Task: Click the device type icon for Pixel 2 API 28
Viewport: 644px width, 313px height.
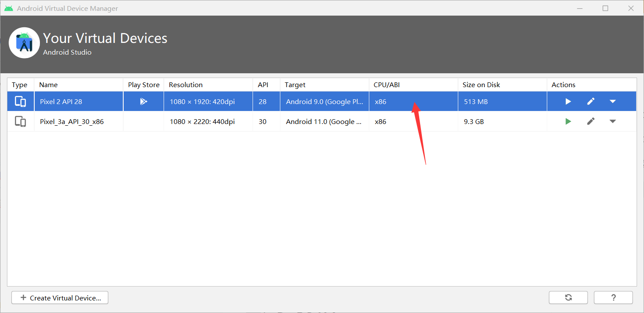Action: (x=20, y=101)
